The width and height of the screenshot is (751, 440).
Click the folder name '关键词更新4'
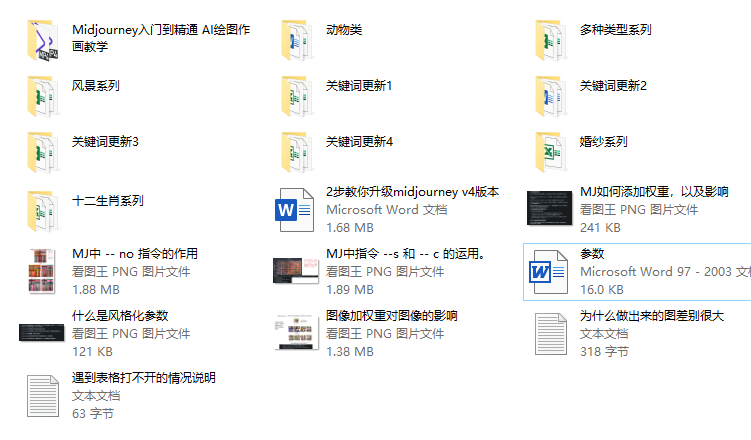(359, 142)
